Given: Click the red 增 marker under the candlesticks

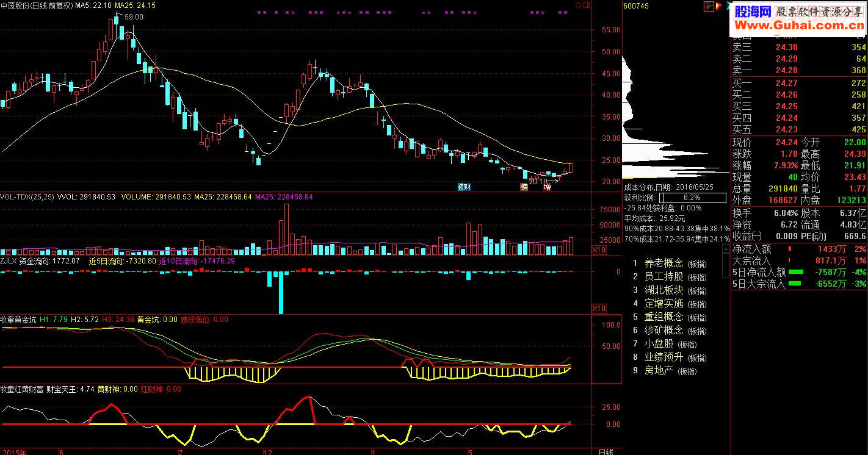Looking at the screenshot, I should [548, 187].
